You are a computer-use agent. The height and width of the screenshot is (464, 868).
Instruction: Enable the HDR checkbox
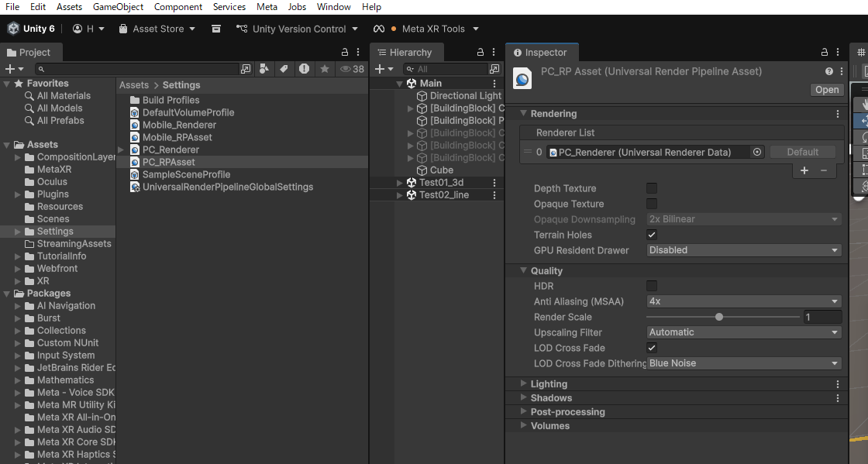652,286
